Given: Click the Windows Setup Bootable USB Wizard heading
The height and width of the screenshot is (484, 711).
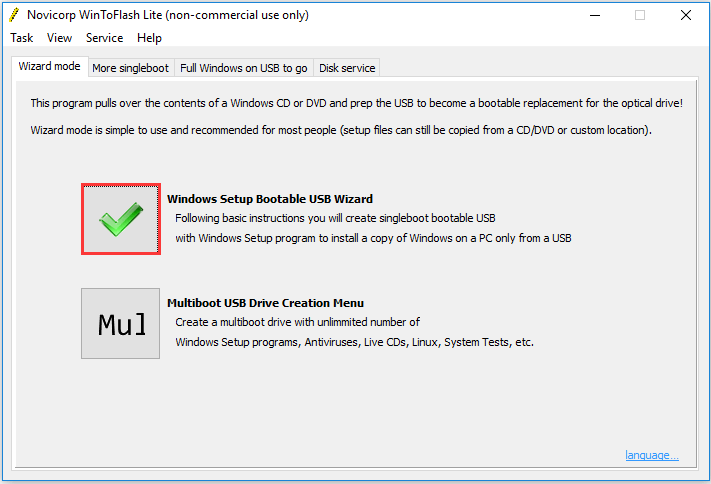Looking at the screenshot, I should [x=270, y=199].
